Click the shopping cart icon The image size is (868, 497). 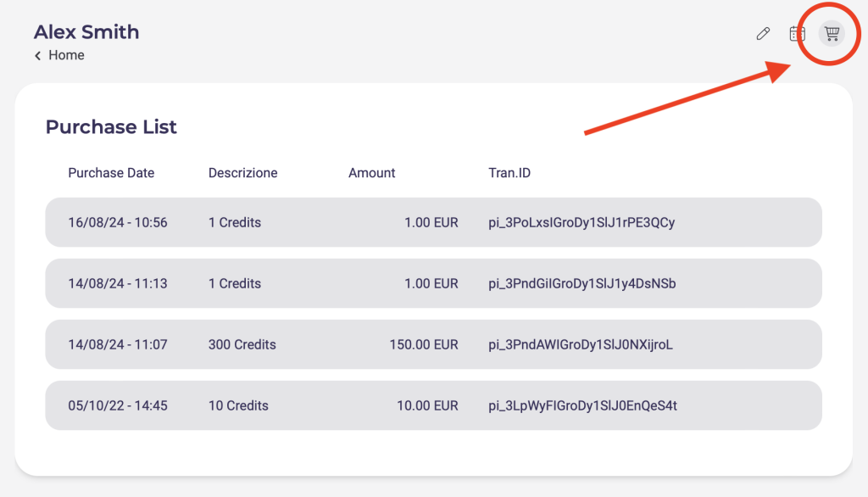[x=832, y=34]
